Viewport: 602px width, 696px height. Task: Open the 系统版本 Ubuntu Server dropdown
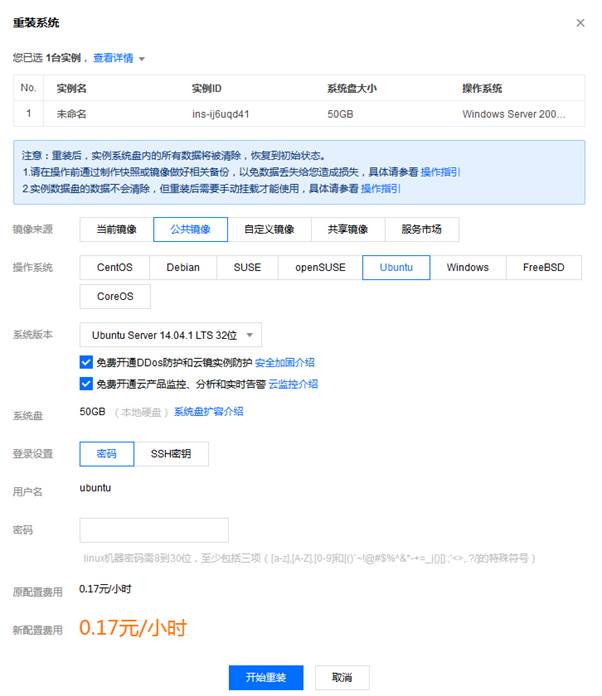tap(171, 335)
